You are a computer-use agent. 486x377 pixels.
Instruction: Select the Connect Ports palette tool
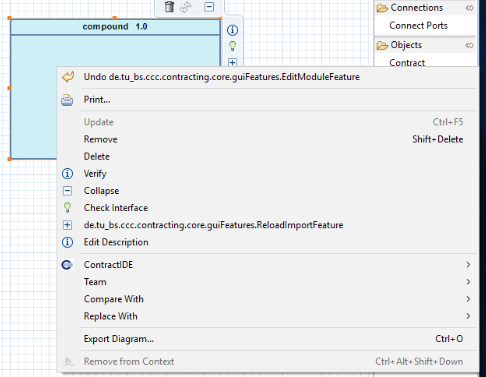(x=418, y=26)
